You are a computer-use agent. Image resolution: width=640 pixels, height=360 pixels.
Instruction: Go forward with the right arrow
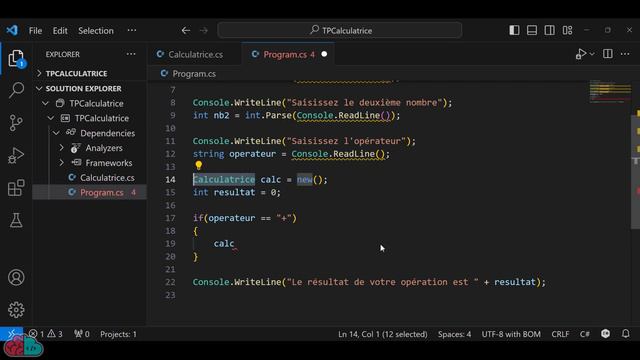[204, 30]
